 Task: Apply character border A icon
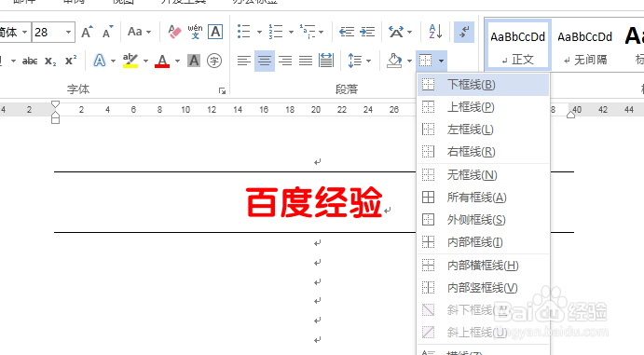(x=215, y=32)
